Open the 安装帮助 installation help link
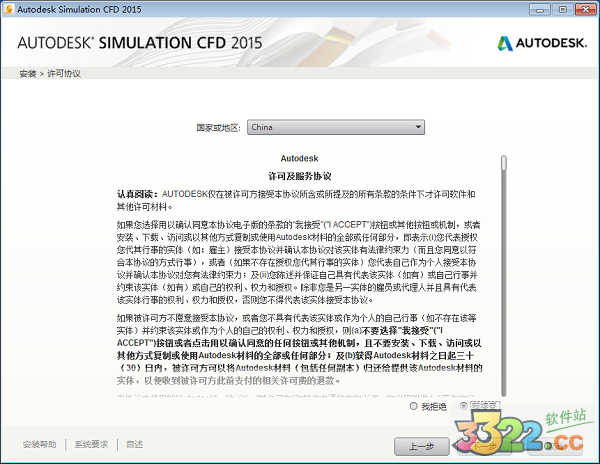The width and height of the screenshot is (600, 464). click(x=39, y=444)
